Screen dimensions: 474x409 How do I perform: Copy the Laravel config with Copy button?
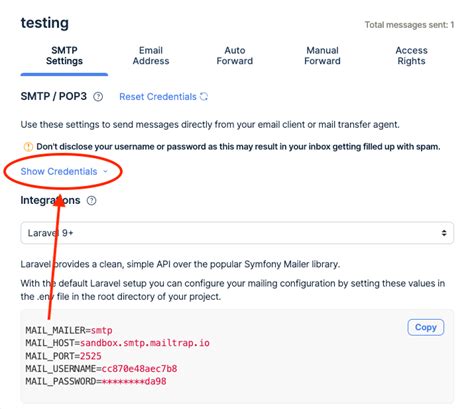pos(426,327)
